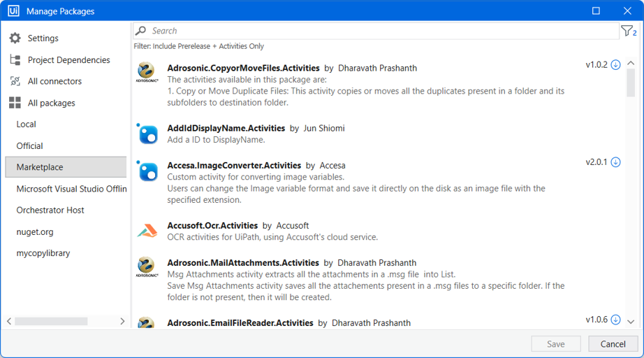This screenshot has height=358, width=644.
Task: Click the Adrosonic.CopyorMoveFiles package logo
Action: point(147,72)
